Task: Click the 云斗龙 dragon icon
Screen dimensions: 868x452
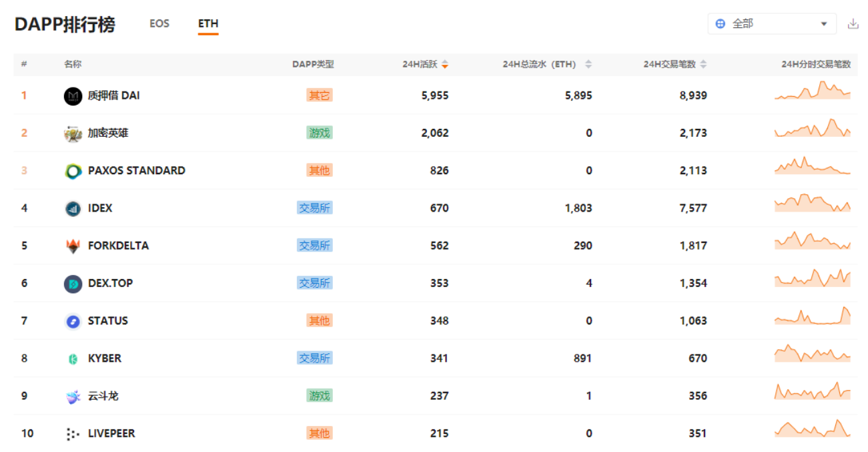Action: [x=73, y=397]
